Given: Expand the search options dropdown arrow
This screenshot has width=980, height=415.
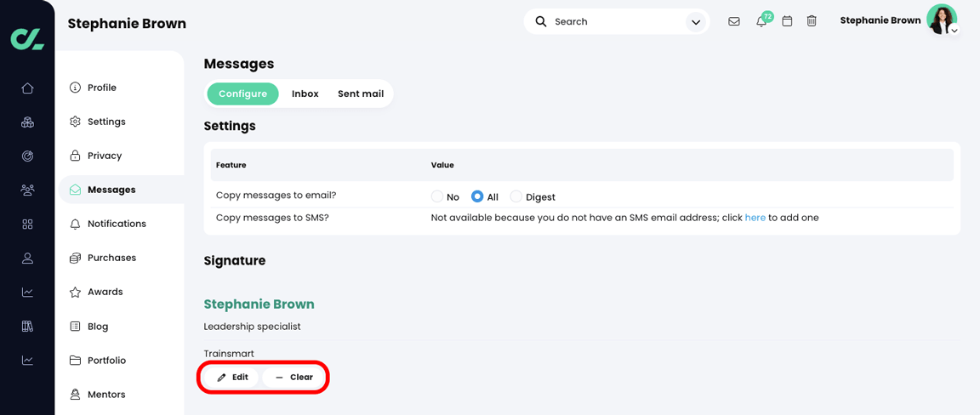Looking at the screenshot, I should [695, 22].
